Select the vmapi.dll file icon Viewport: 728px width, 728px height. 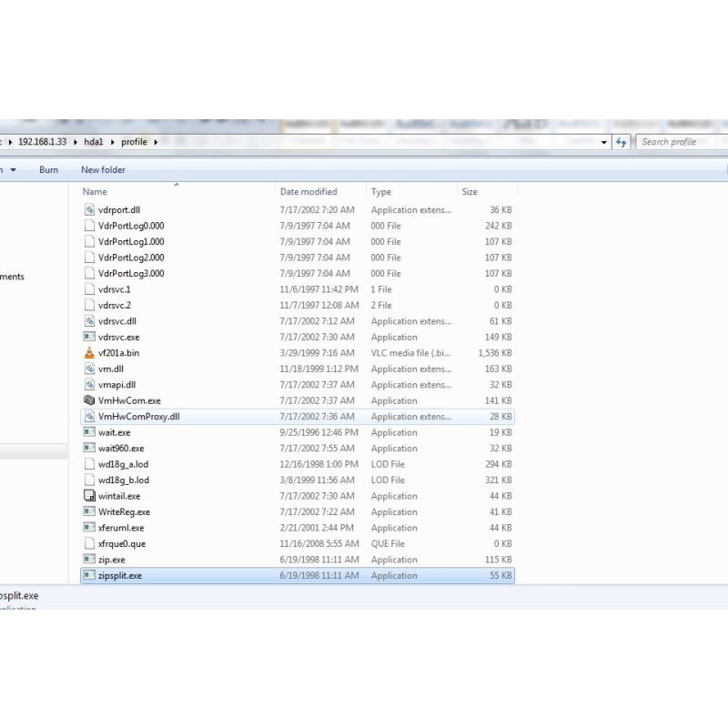89,385
